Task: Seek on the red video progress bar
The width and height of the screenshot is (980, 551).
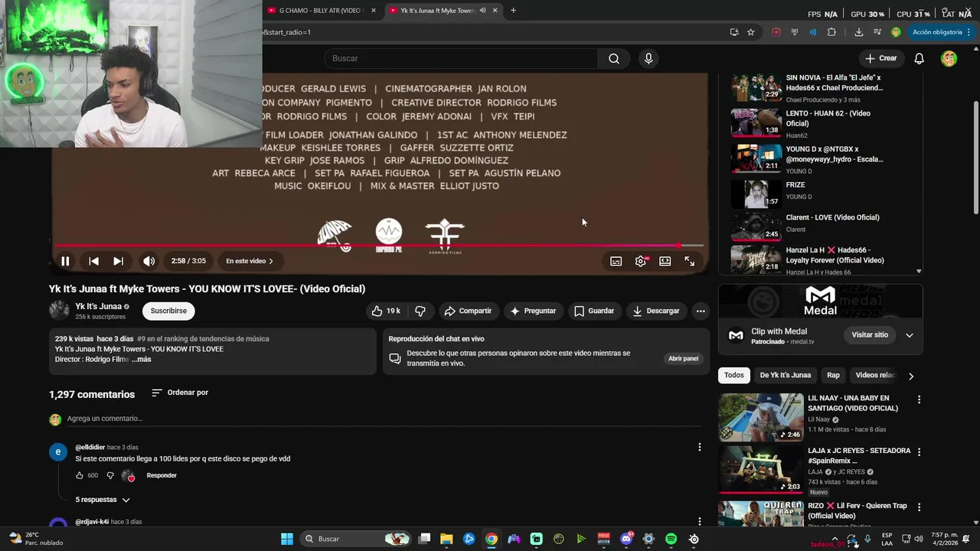Action: point(380,246)
